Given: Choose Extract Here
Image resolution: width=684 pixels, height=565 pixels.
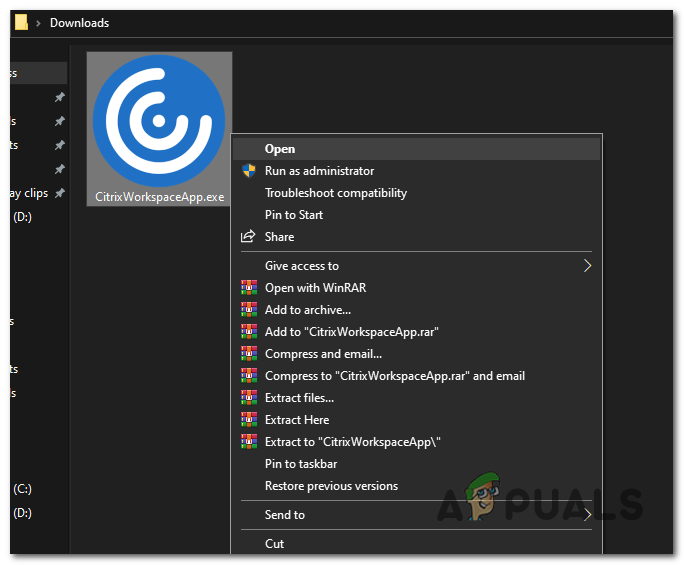Looking at the screenshot, I should [x=416, y=420].
